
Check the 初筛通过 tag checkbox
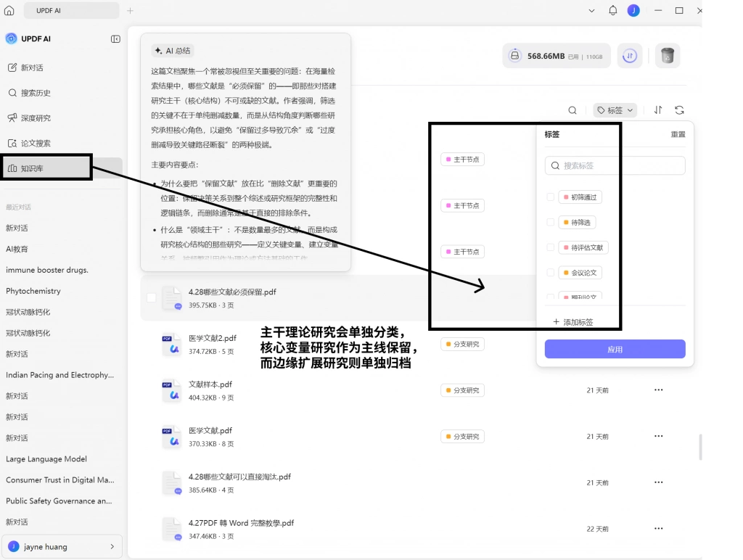tap(550, 197)
